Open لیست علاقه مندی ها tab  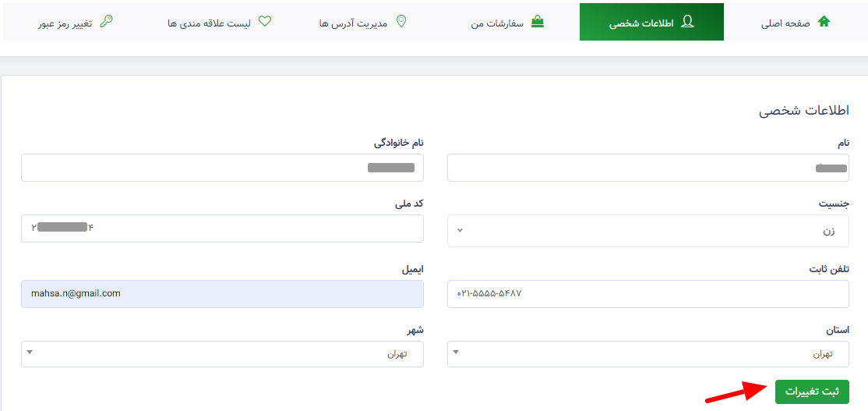(219, 22)
